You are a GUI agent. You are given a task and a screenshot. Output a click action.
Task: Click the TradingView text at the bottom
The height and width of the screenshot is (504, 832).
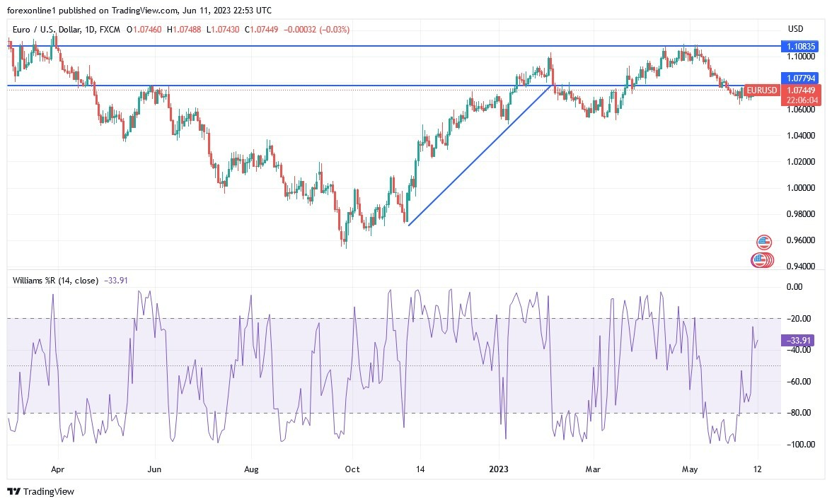50,491
